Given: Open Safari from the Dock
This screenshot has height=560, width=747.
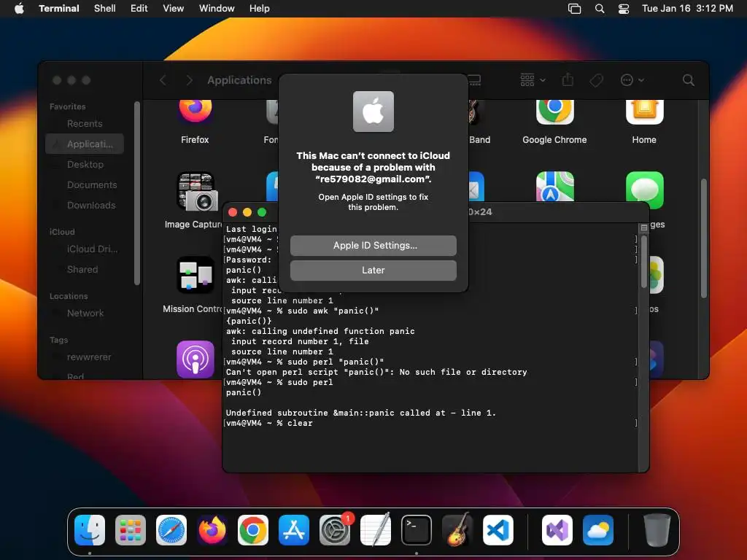Looking at the screenshot, I should point(171,530).
